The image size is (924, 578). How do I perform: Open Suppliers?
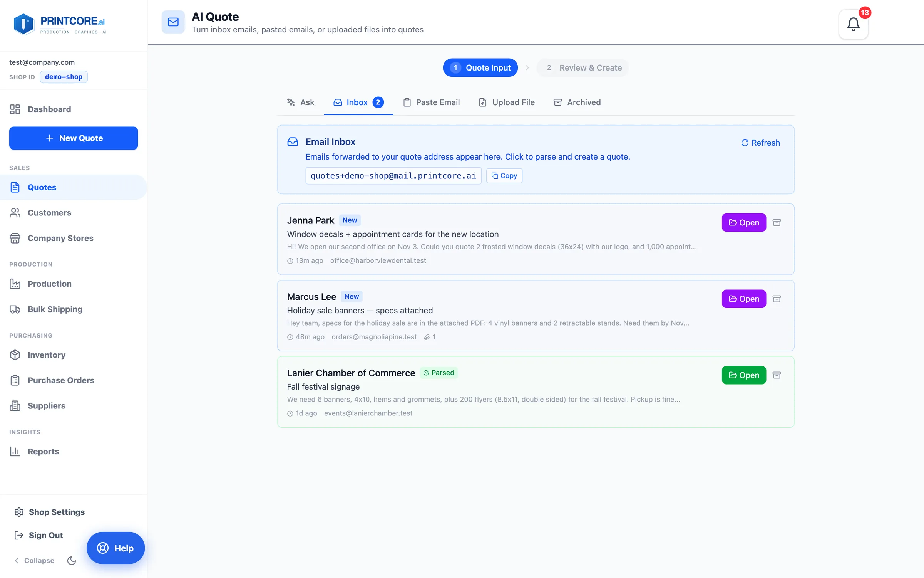pyautogui.click(x=74, y=406)
